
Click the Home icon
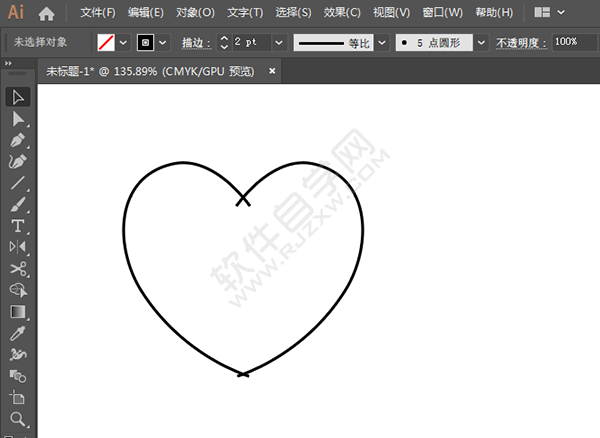point(46,14)
